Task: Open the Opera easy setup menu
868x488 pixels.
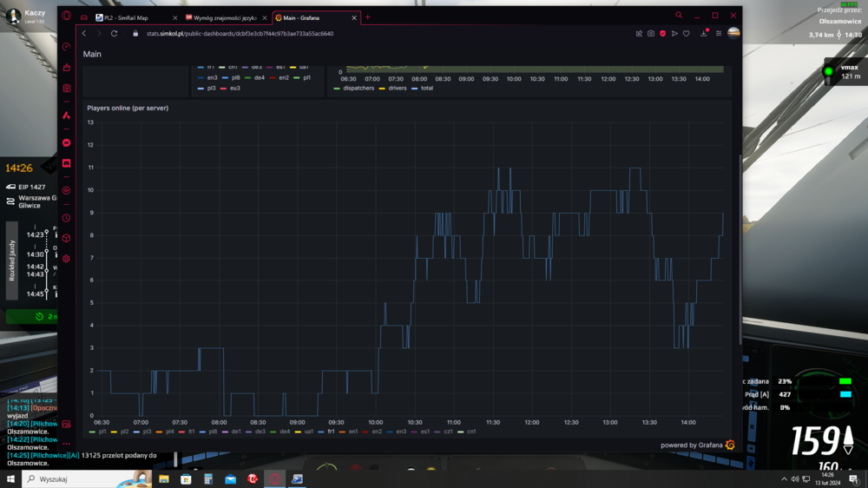Action: tap(719, 34)
